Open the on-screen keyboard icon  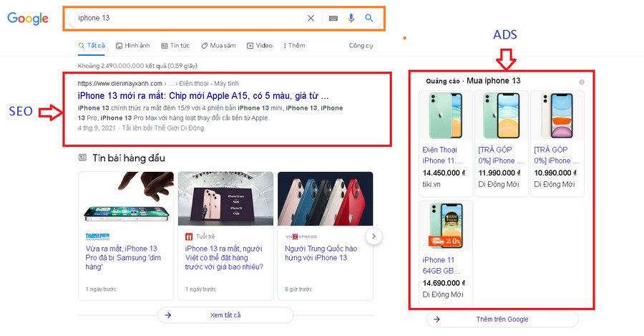[x=333, y=18]
